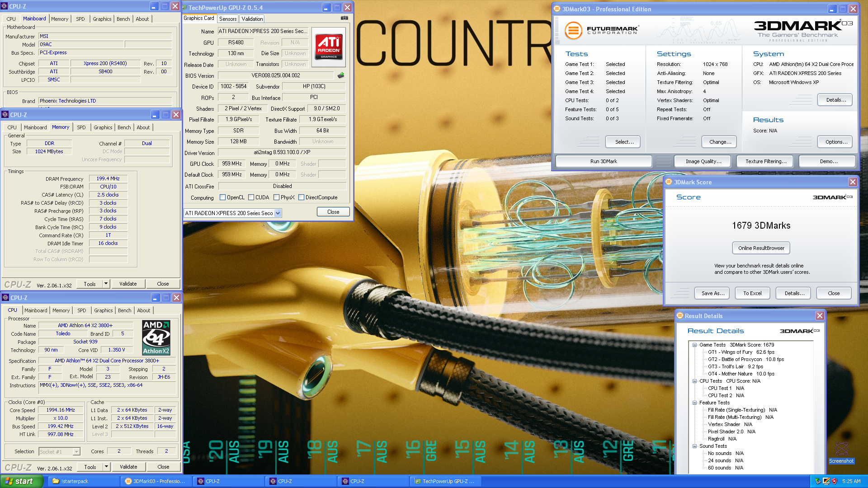Click the Change... settings button
The image size is (868, 488).
tap(720, 142)
